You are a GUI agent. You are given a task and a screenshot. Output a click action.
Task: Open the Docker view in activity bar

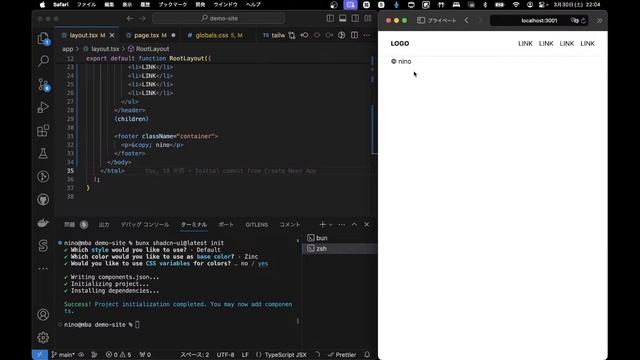(43, 223)
